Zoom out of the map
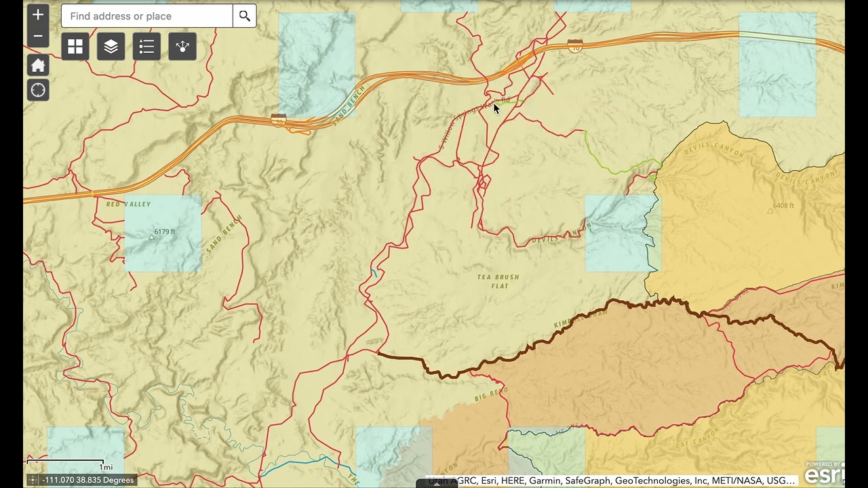 tap(38, 37)
